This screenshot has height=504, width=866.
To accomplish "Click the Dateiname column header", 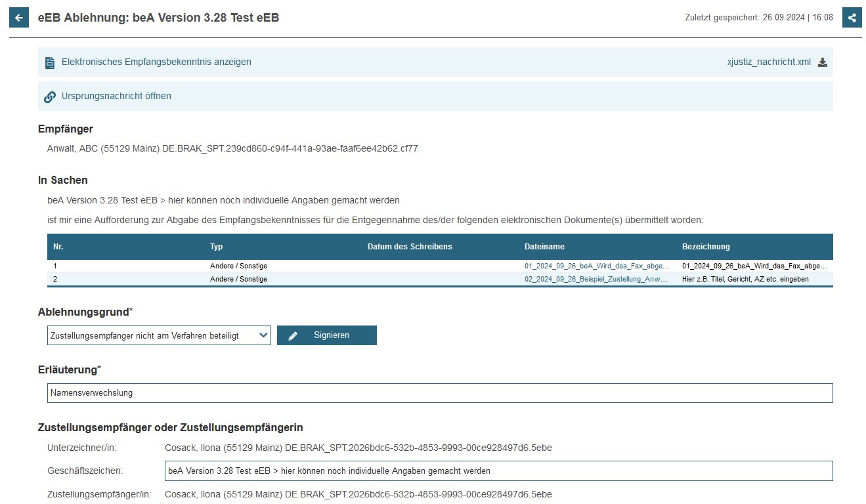I will [x=544, y=247].
